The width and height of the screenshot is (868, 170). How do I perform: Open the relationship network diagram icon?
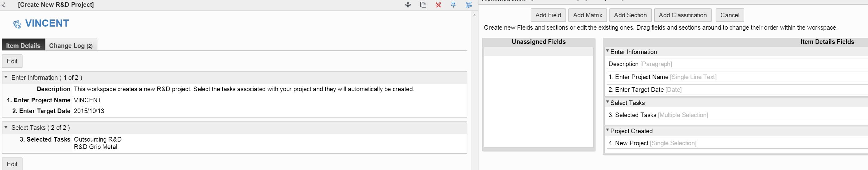tap(469, 5)
